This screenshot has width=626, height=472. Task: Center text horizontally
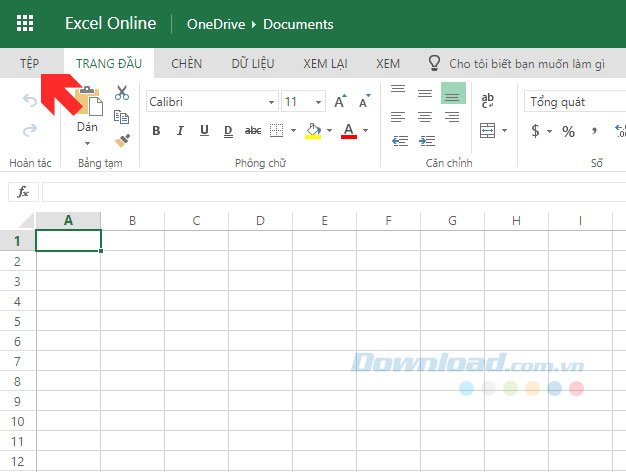pos(425,117)
